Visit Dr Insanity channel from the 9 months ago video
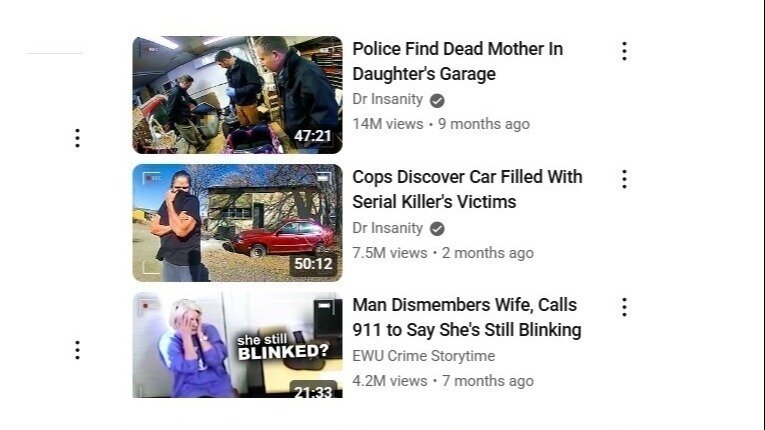The image size is (765, 430). 388,99
